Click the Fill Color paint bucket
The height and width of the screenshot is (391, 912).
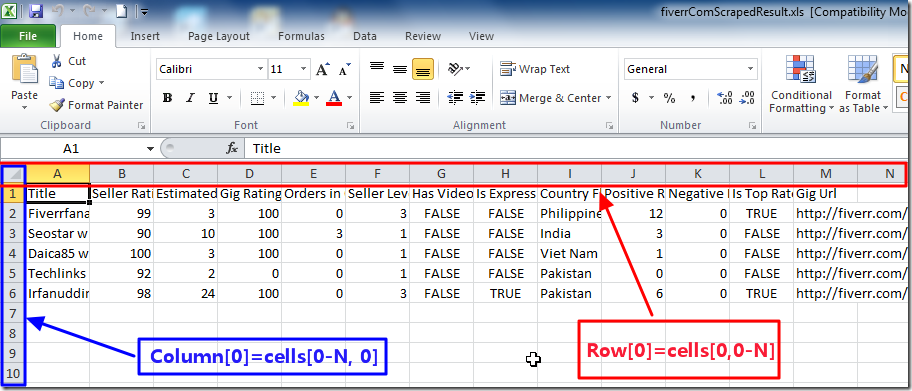click(x=301, y=97)
